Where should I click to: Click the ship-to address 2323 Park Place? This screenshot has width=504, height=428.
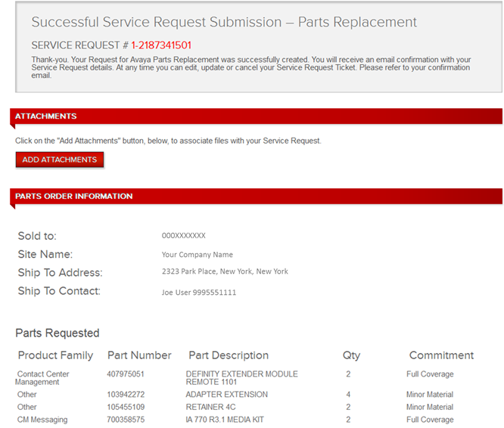pos(225,271)
